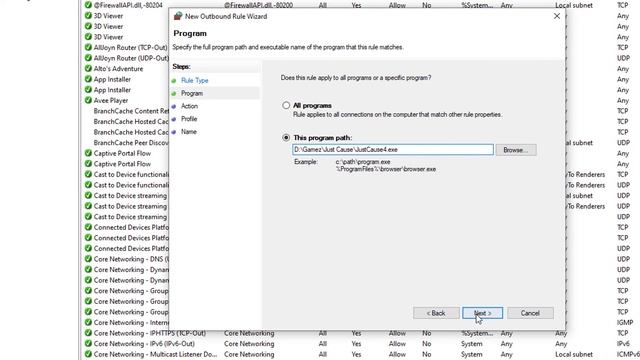Close the New Outbound Rule Wizard dialog

[x=557, y=16]
